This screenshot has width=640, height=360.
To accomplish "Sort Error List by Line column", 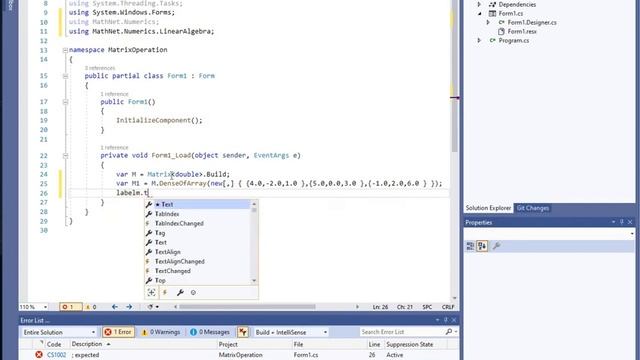I will point(376,344).
